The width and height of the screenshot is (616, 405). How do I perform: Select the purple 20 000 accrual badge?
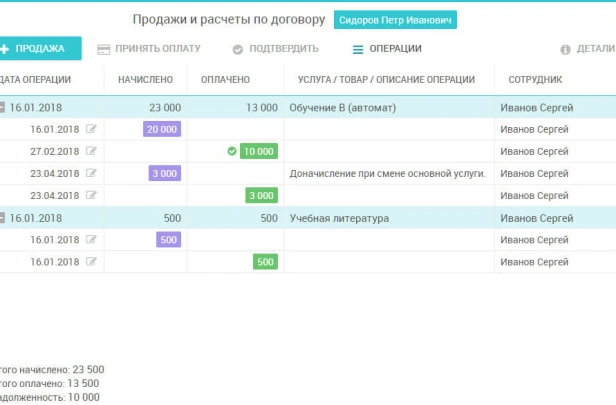click(162, 129)
